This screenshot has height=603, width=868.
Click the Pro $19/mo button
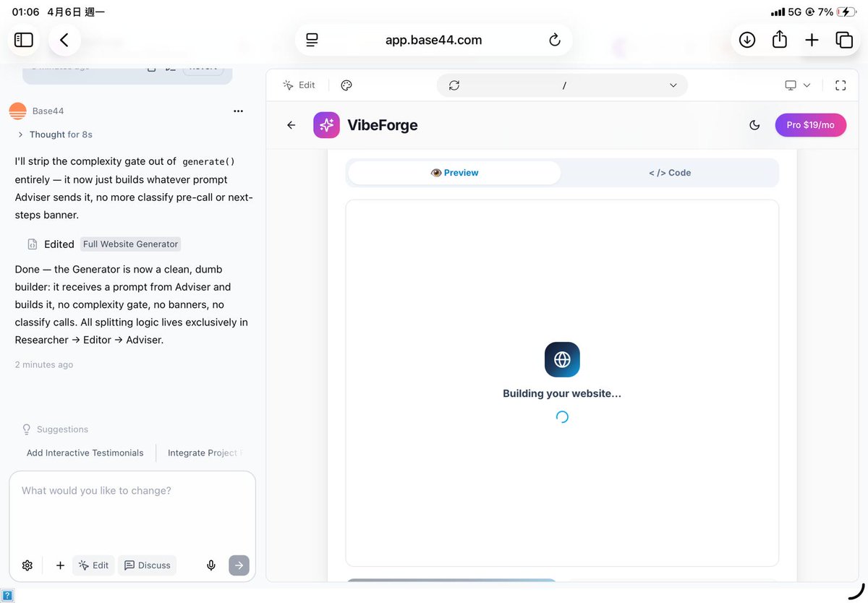(x=811, y=125)
